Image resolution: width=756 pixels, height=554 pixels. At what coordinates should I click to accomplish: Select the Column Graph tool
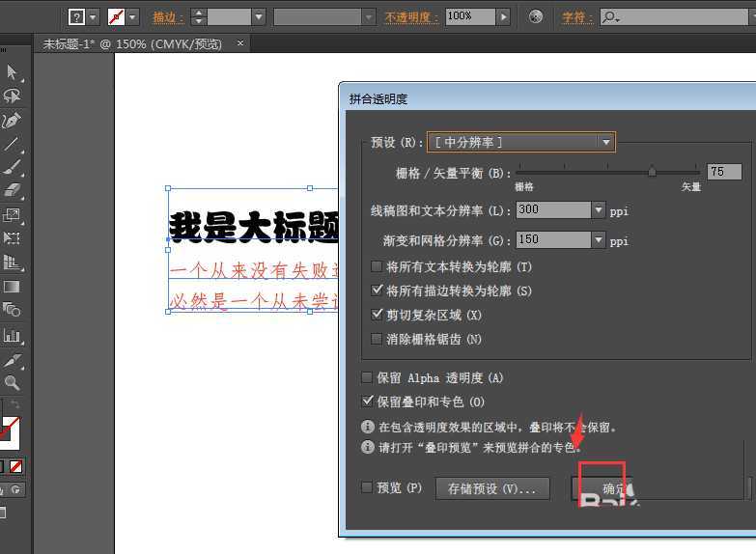pyautogui.click(x=12, y=335)
